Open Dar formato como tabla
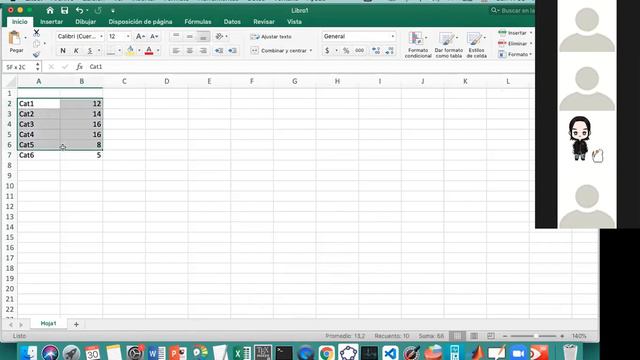 (x=449, y=44)
